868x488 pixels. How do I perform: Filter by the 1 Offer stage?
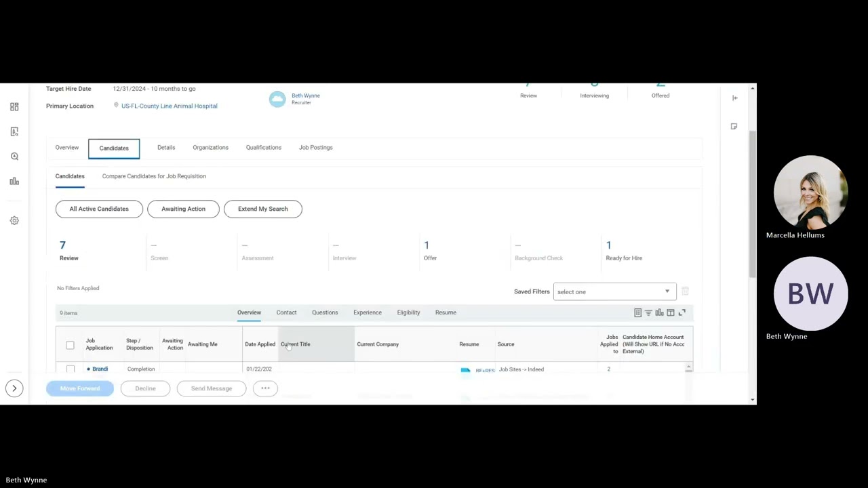pyautogui.click(x=430, y=251)
